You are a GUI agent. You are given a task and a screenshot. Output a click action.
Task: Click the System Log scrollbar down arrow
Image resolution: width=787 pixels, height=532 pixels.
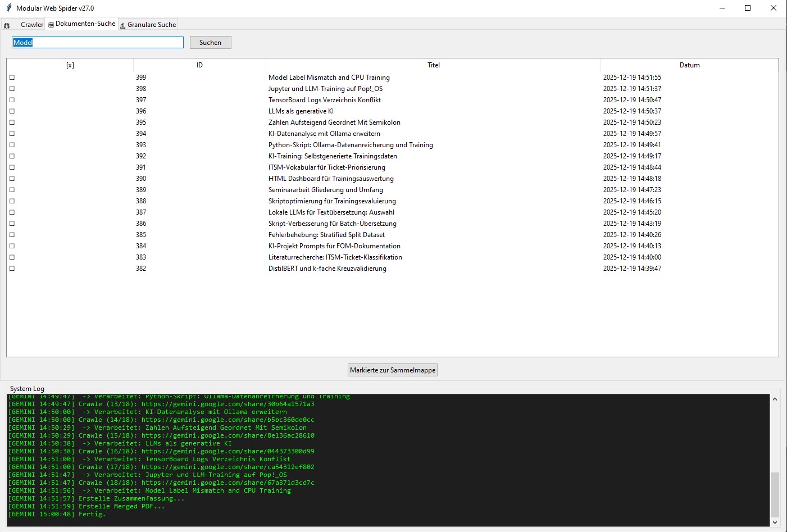click(x=775, y=523)
